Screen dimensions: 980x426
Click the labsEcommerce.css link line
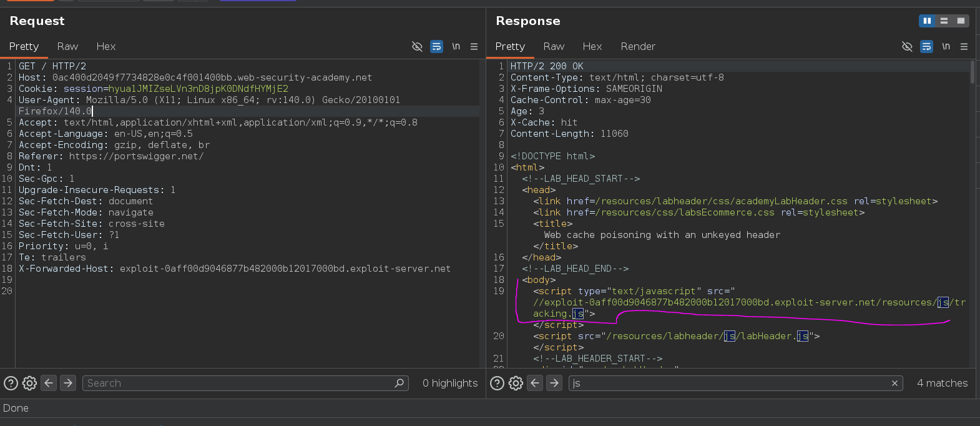(x=699, y=212)
